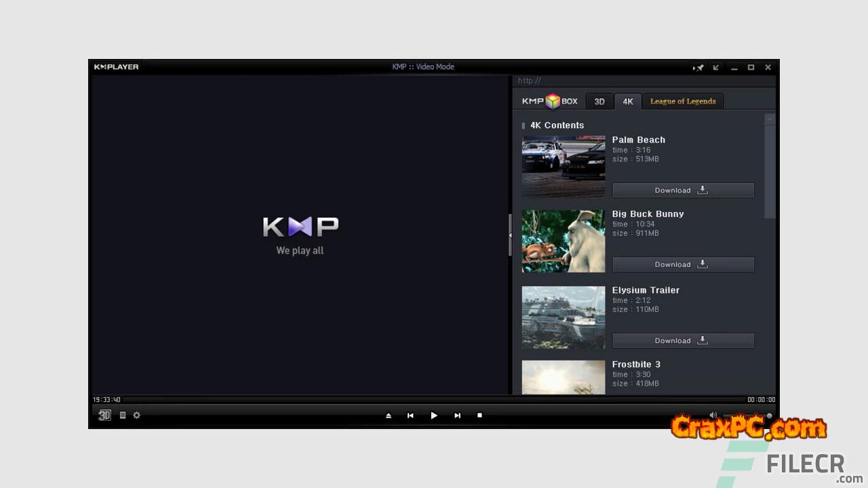Viewport: 868px width, 488px height.
Task: Click Elysium Trailer 'time : 2:12' text
Action: tap(631, 301)
